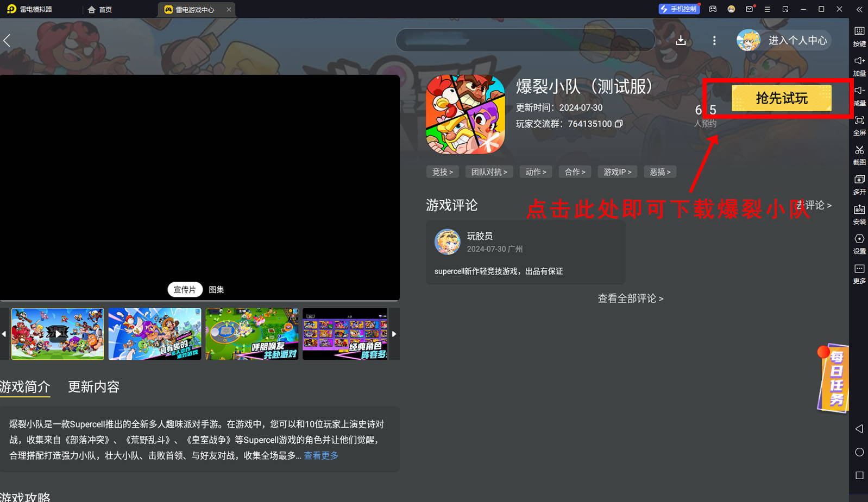Open the hamburger menu in title bar
868x502 pixels.
(768, 9)
